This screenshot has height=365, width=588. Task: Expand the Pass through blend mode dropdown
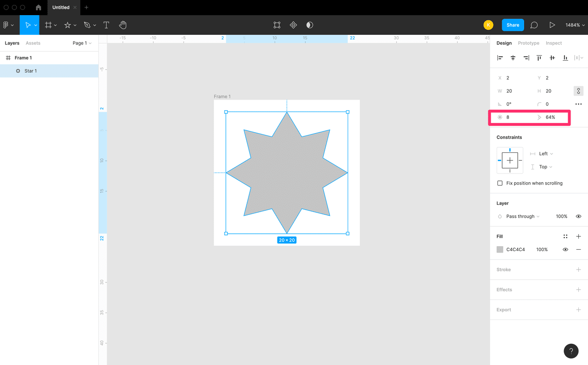523,216
